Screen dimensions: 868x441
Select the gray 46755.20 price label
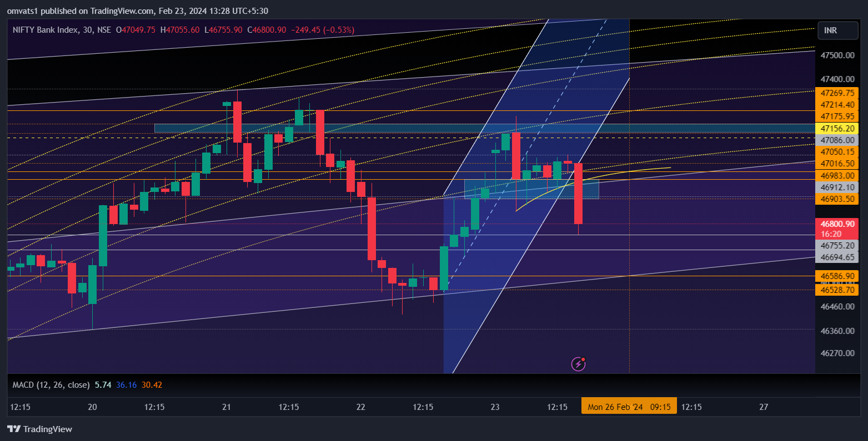(836, 246)
